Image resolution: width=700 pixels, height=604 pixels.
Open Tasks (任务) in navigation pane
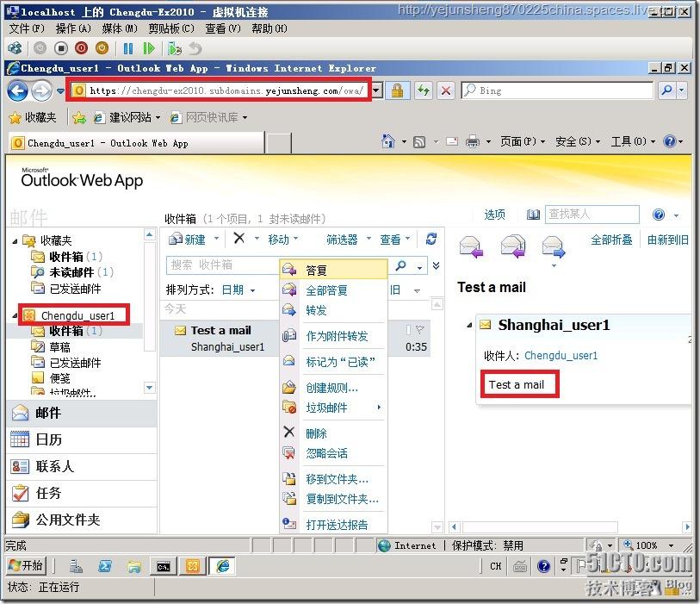(82, 493)
